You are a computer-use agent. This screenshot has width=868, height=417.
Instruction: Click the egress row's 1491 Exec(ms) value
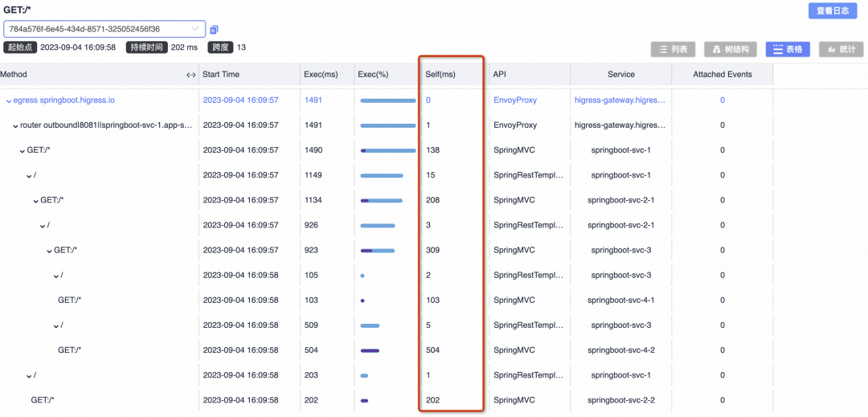tap(314, 100)
